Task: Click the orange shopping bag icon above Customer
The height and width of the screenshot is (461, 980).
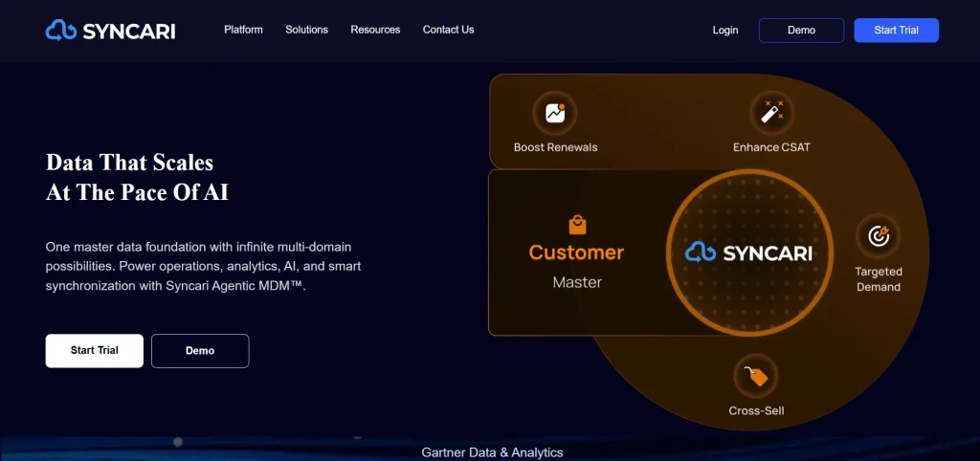Action: point(576,226)
